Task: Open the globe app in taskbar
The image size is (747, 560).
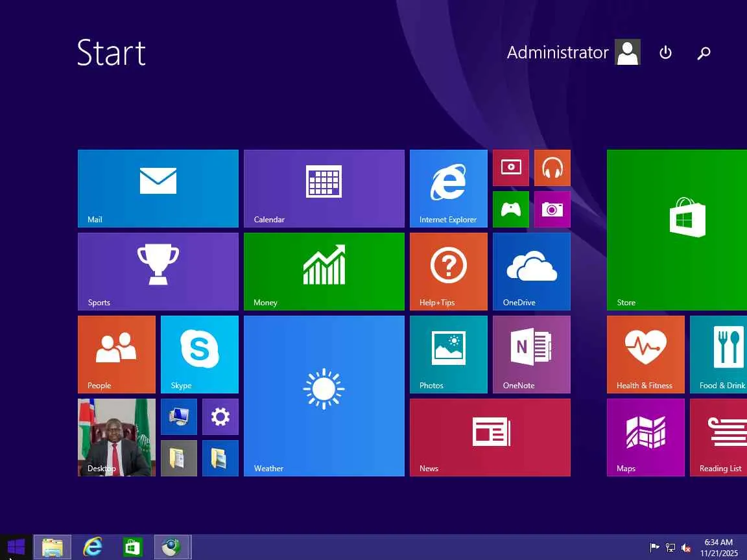Action: tap(171, 547)
